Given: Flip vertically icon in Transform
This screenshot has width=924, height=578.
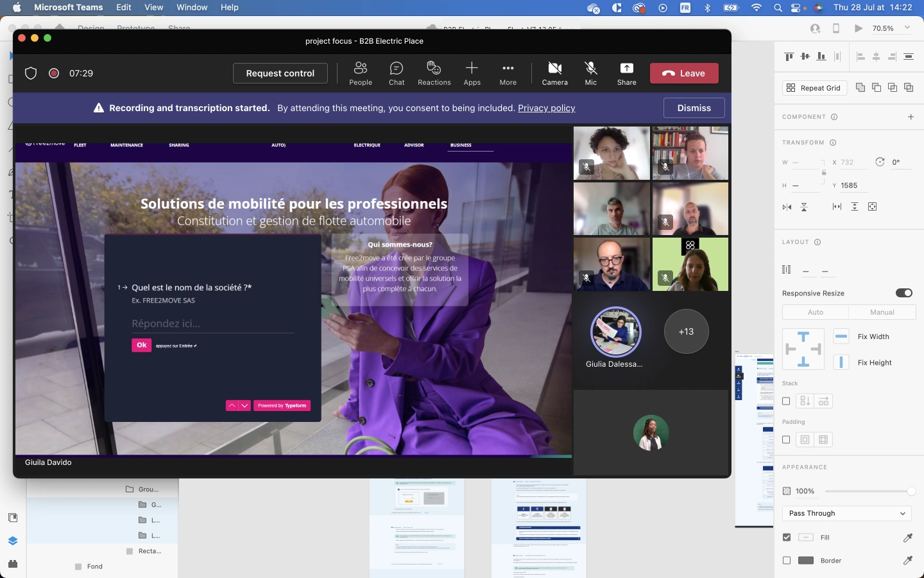Looking at the screenshot, I should [804, 207].
